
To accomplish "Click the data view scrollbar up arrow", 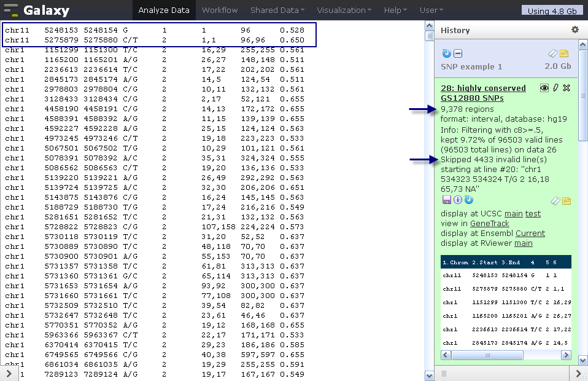I will click(x=430, y=26).
